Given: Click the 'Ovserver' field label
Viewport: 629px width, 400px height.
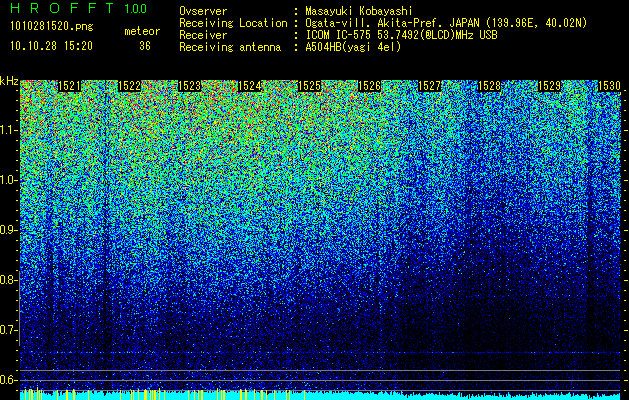Looking at the screenshot, I should point(203,11).
